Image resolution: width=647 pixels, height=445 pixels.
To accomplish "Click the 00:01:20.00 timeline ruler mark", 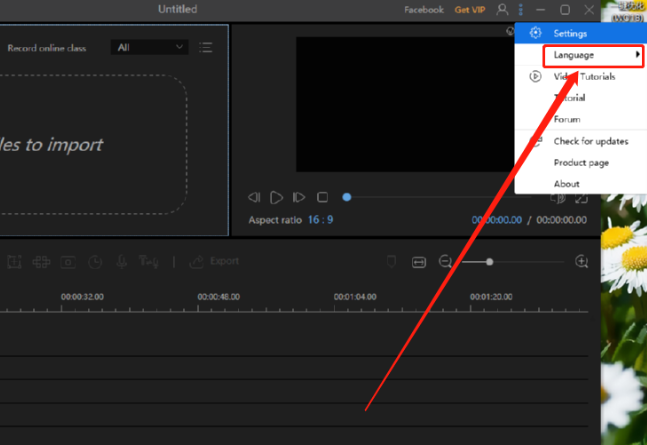I will point(491,297).
